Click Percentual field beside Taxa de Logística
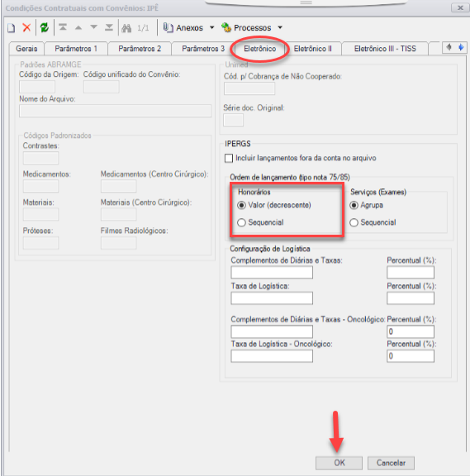 click(x=411, y=298)
